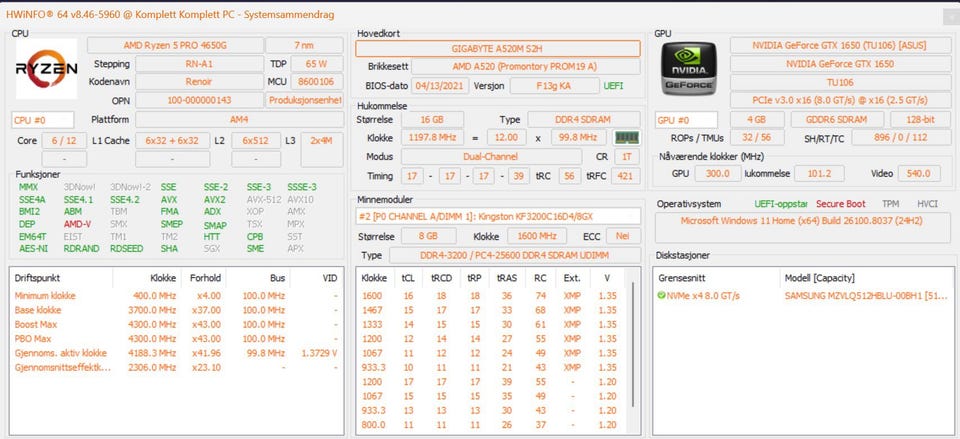Click the 1197.8 MHz memory clock value
Screen dimensions: 960x439
click(x=432, y=138)
